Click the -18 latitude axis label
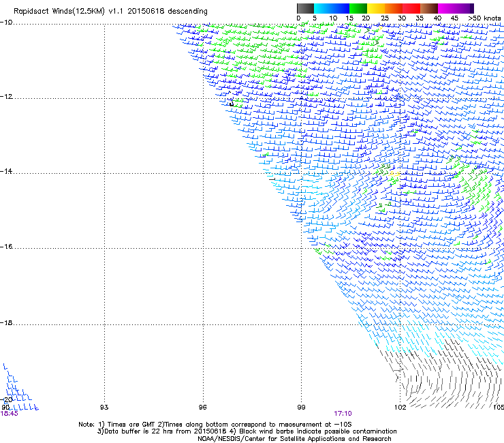The width and height of the screenshot is (504, 443). click(6, 322)
